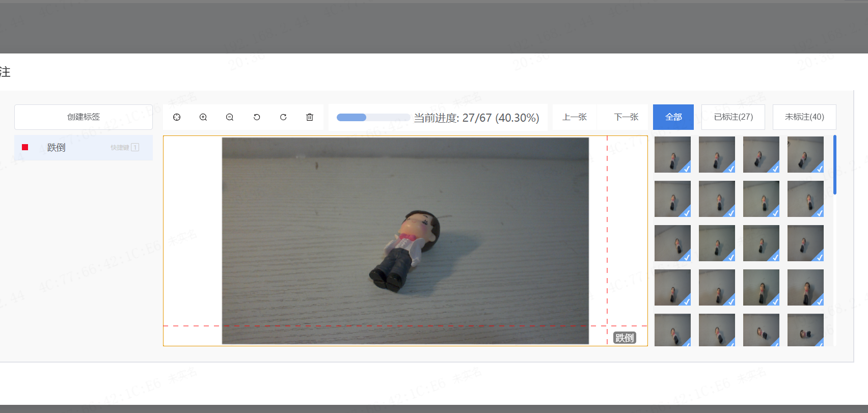The width and height of the screenshot is (868, 413).
Task: Open second thumbnail in the top row
Action: pos(717,154)
